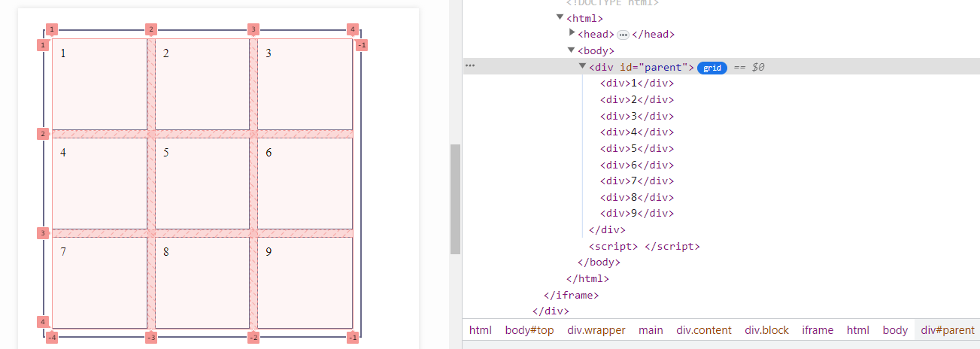Image resolution: width=980 pixels, height=349 pixels.
Task: Click div.wrapper breadcrumb item
Action: coord(596,330)
